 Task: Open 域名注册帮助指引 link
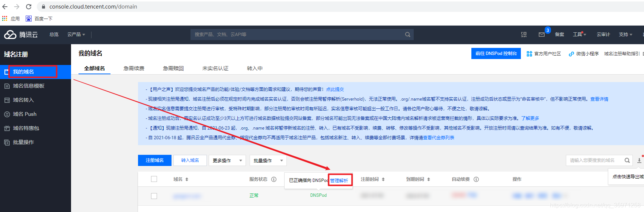click(x=622, y=54)
